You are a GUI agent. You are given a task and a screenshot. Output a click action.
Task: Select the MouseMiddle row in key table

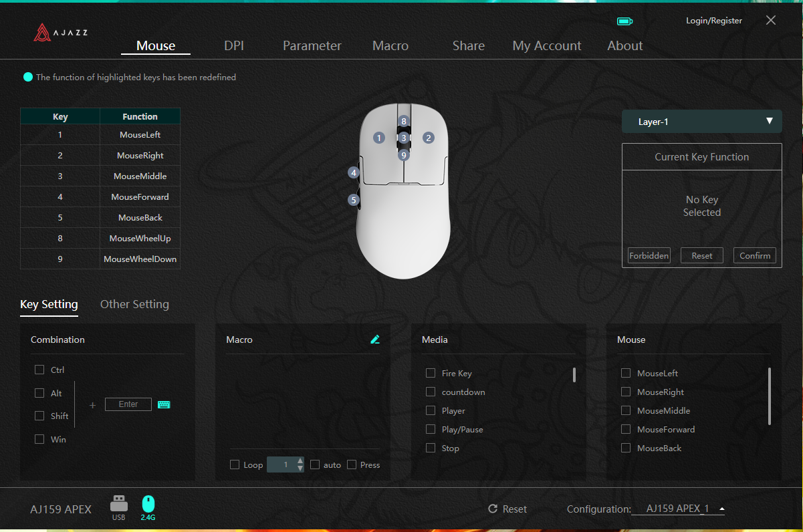[100, 176]
